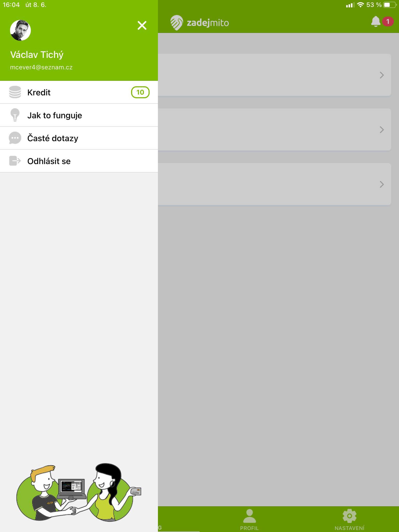Click the lightbulb icon for Jak to funguje
Image resolution: width=399 pixels, height=532 pixels.
[15, 115]
